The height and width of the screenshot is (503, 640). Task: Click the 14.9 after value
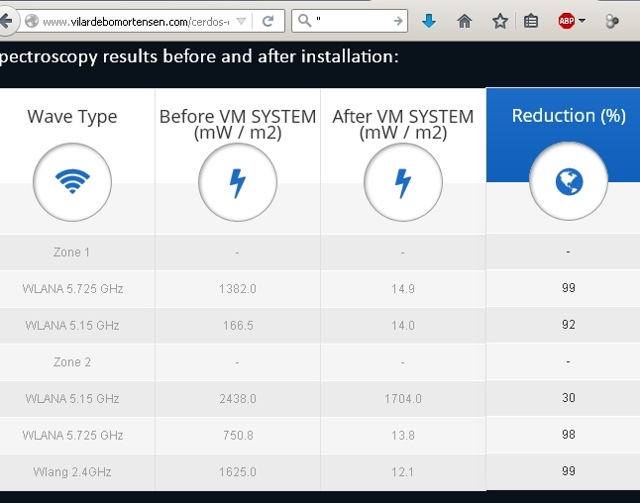[x=403, y=289]
